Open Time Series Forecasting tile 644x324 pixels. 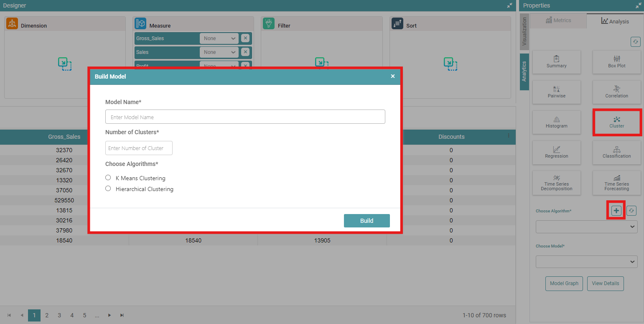click(616, 183)
